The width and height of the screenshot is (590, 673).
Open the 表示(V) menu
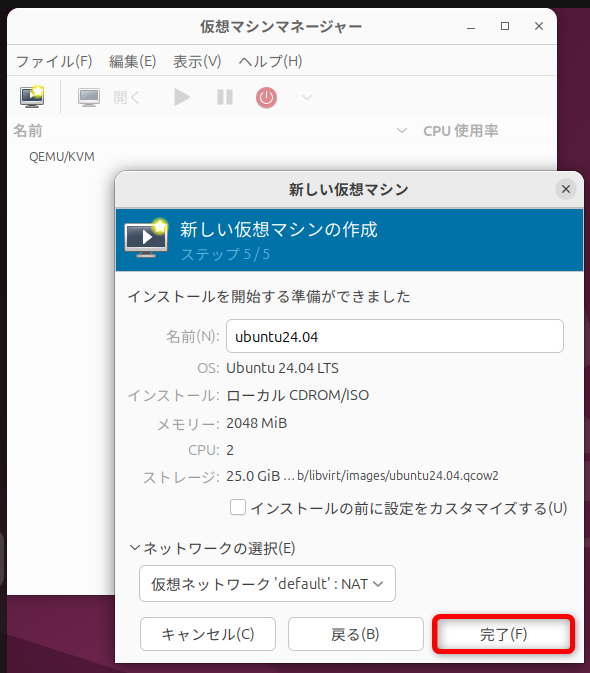point(197,61)
